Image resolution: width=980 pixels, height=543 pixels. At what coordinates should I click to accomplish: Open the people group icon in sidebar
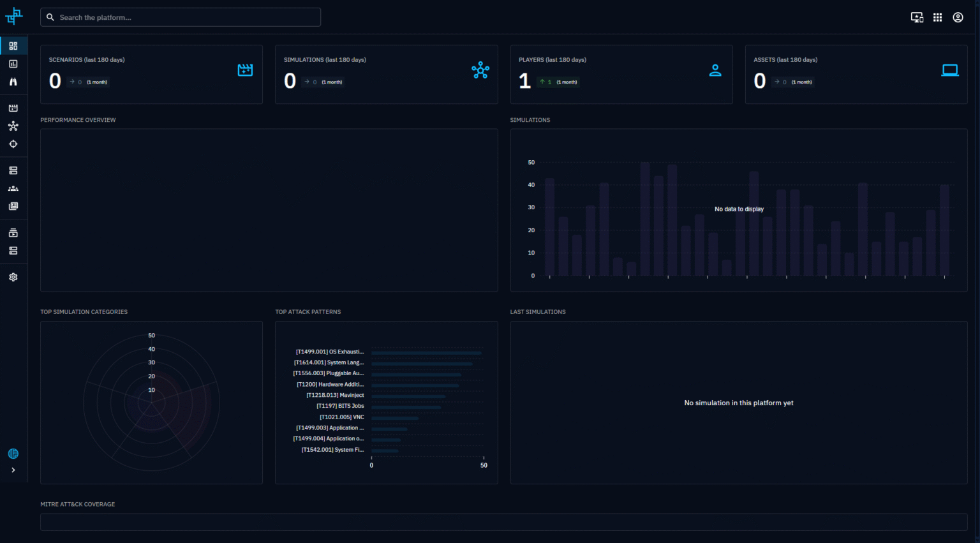(13, 189)
